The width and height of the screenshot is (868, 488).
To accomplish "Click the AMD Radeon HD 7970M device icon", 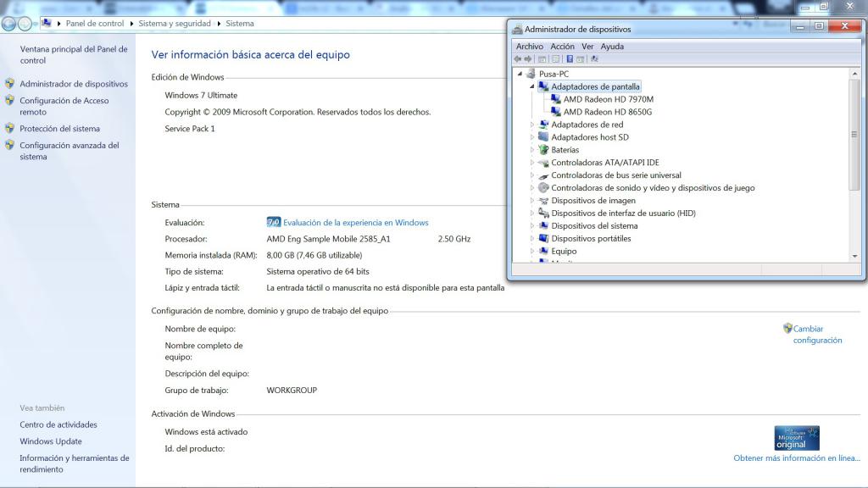I will [x=555, y=99].
